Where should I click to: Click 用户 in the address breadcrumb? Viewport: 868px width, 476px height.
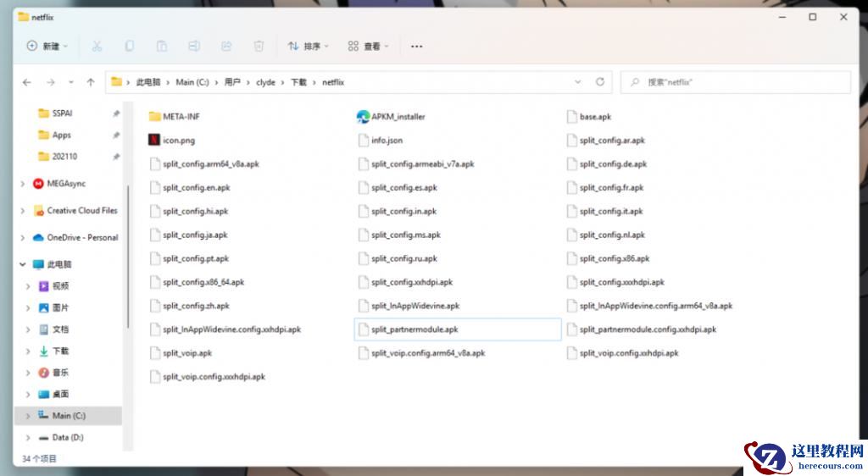click(232, 82)
